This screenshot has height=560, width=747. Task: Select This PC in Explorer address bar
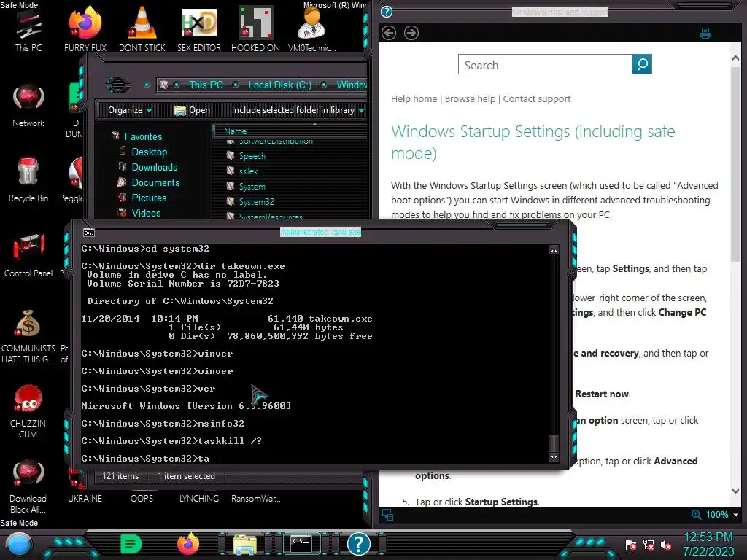206,85
